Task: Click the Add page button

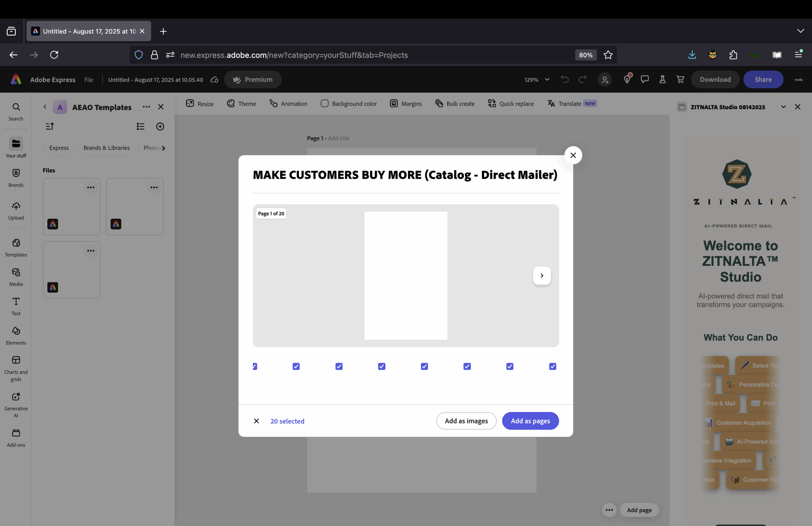Action: point(639,509)
